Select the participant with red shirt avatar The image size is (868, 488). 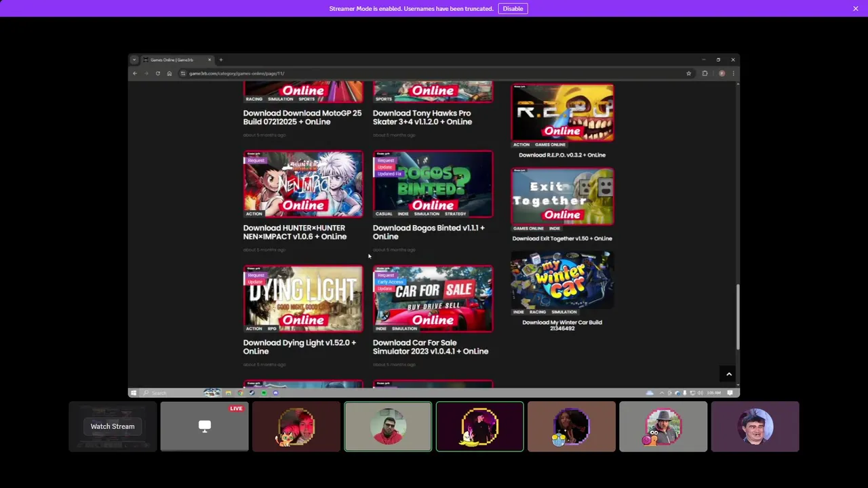pyautogui.click(x=388, y=426)
